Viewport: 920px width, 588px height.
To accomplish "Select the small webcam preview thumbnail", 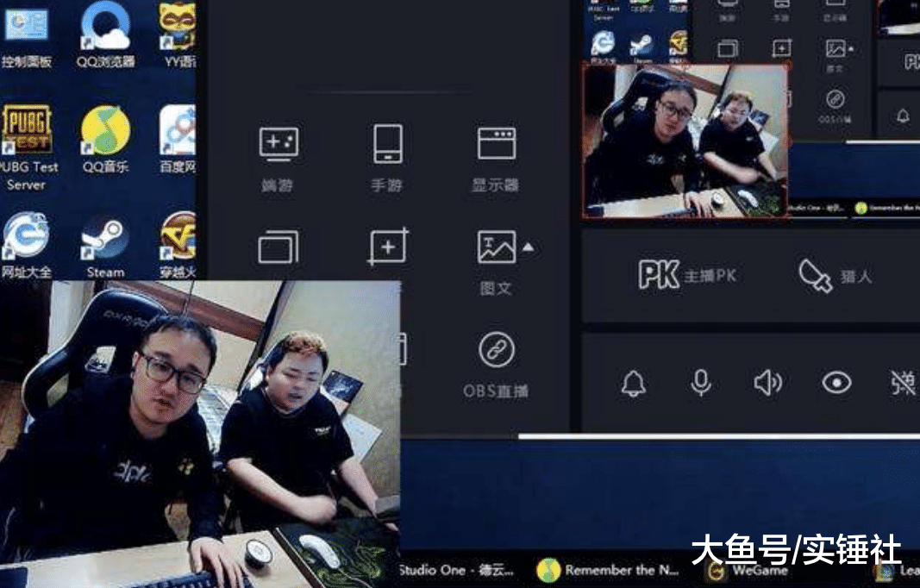I will (x=685, y=141).
